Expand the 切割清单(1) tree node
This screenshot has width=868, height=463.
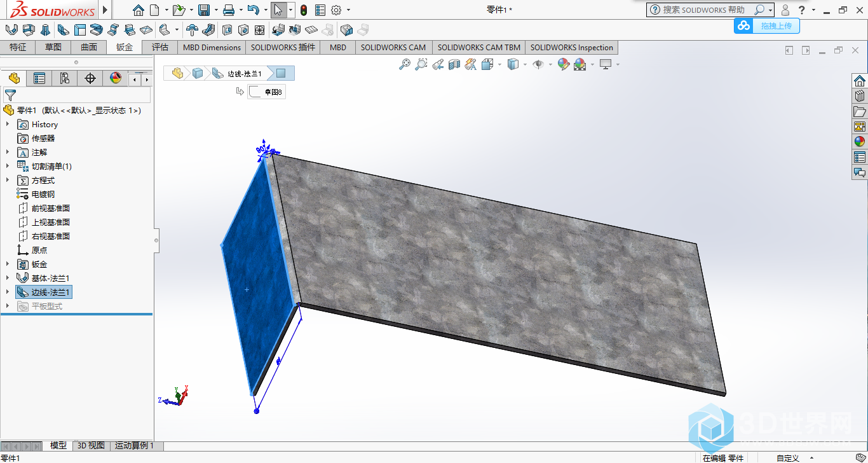pyautogui.click(x=8, y=166)
